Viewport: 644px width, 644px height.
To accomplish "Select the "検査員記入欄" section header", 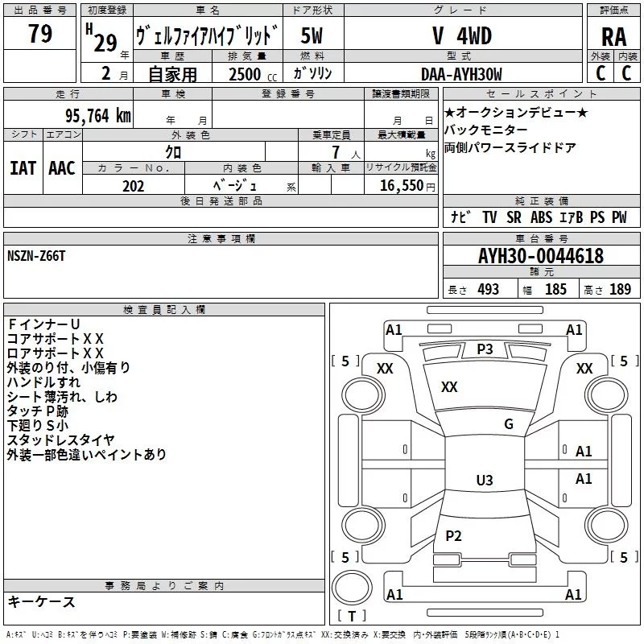I will (x=164, y=310).
